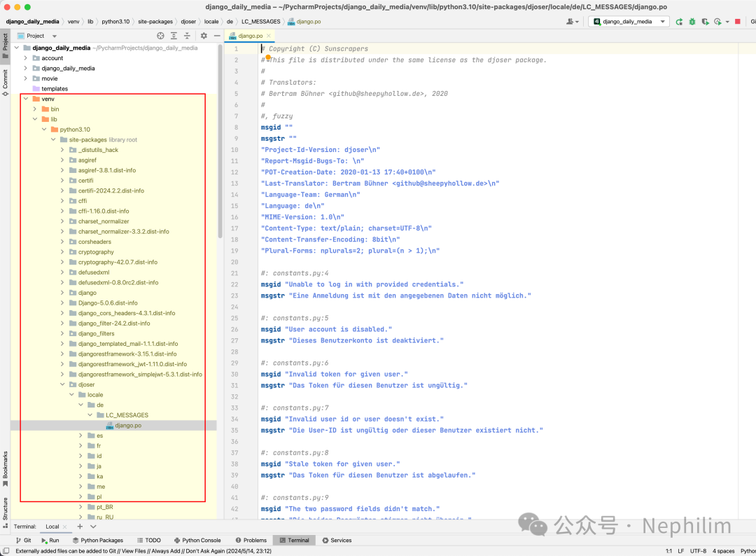This screenshot has width=756, height=556.
Task: Click the Profile run icon
Action: pyautogui.click(x=718, y=22)
